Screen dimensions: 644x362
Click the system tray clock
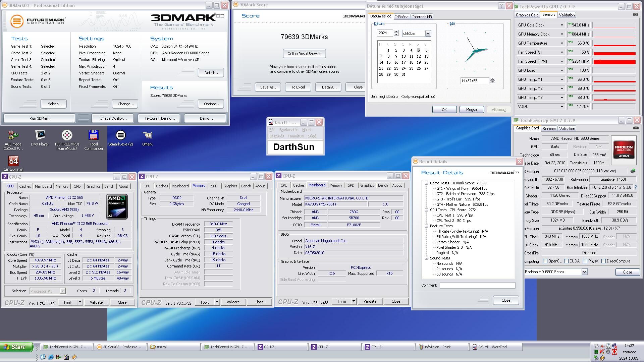[629, 346]
